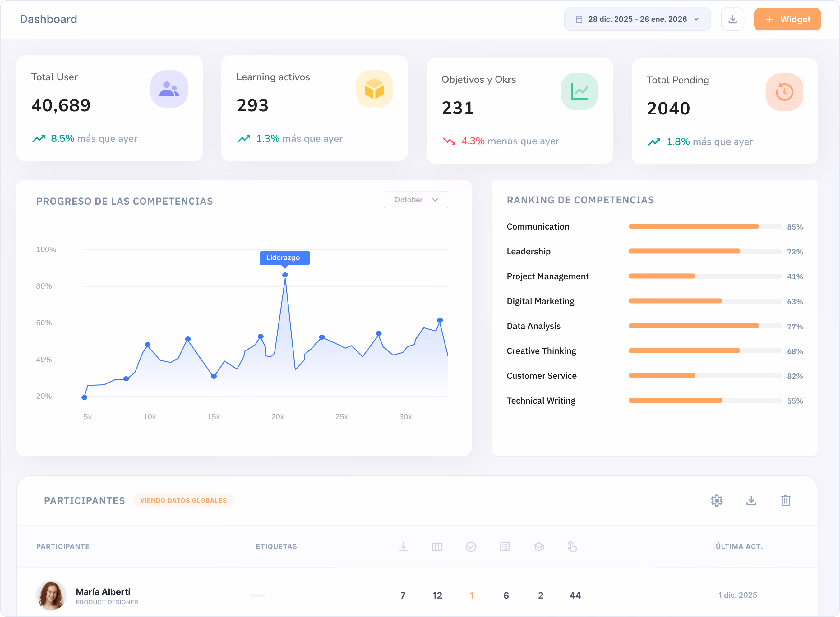Image resolution: width=840 pixels, height=617 pixels.
Task: Open María Alberti's participant name
Action: (x=103, y=591)
